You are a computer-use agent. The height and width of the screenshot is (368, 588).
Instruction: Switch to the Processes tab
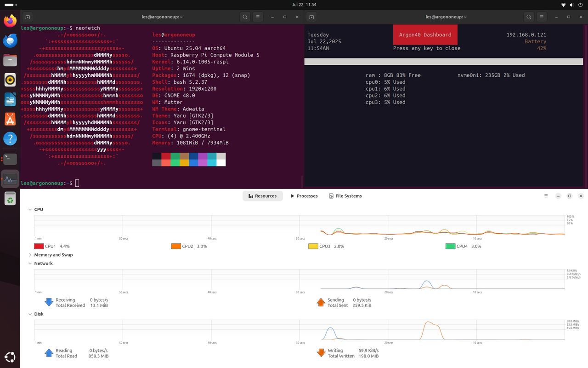click(x=304, y=196)
